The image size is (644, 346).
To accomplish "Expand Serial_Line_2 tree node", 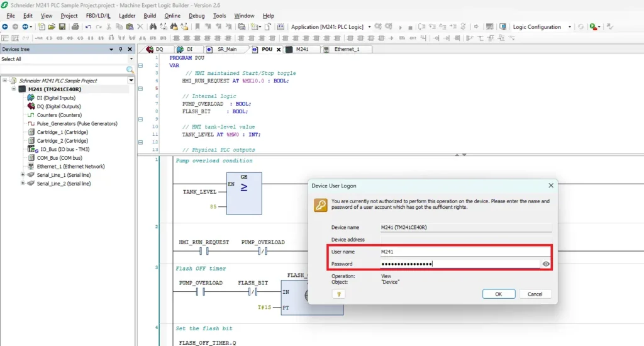I will click(x=23, y=183).
